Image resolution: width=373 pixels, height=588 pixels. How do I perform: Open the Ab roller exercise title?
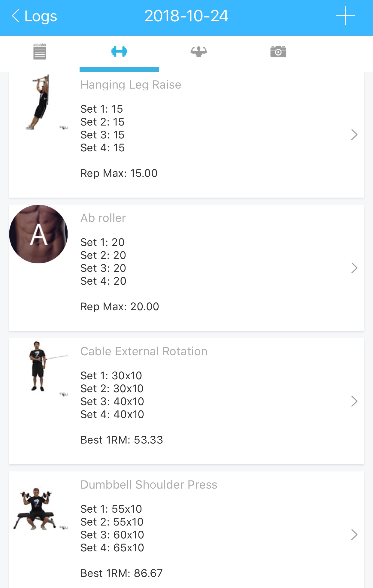click(x=103, y=218)
